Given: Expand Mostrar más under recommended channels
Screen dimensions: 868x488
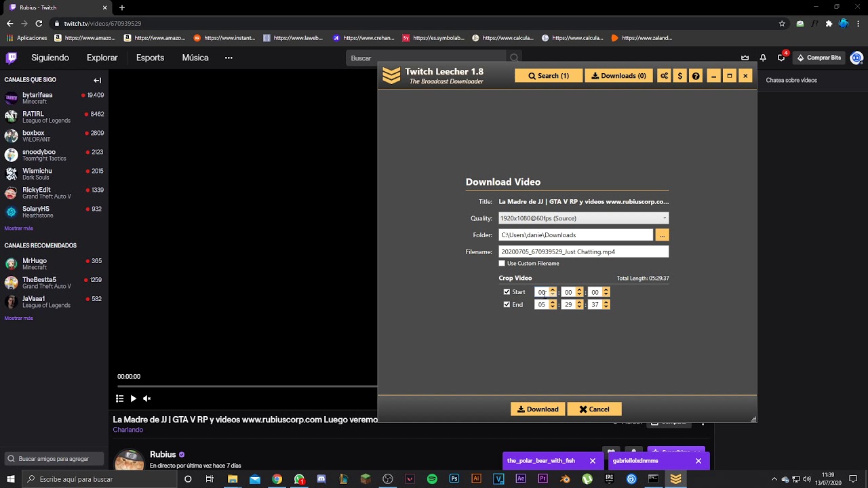Looking at the screenshot, I should 18,318.
